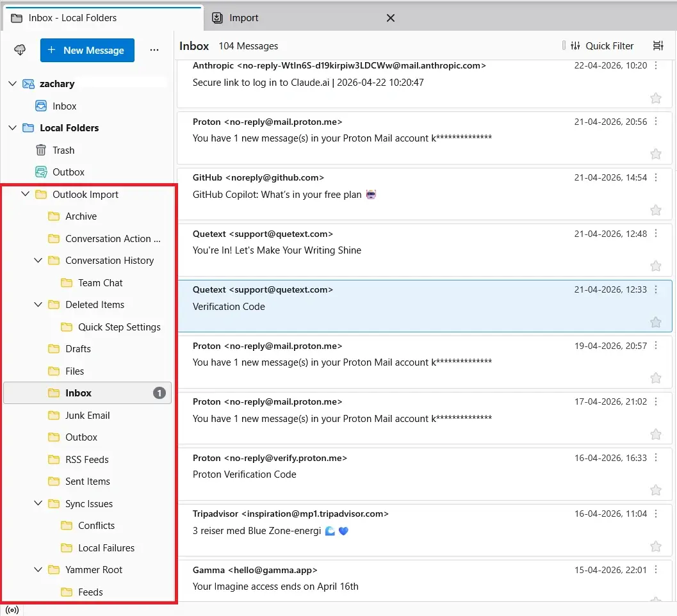This screenshot has height=616, width=677.
Task: Star the GitHub Copilot free plan message
Action: click(x=656, y=210)
